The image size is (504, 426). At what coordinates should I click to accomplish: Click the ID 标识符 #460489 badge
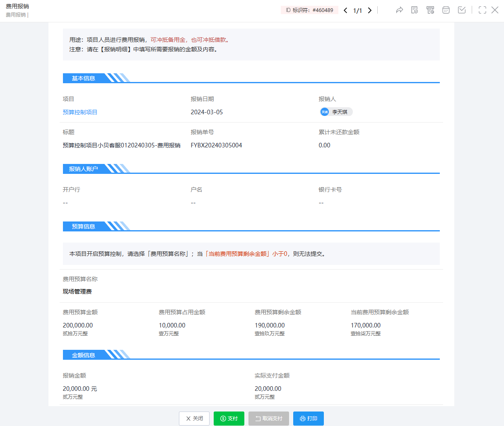[x=309, y=10]
